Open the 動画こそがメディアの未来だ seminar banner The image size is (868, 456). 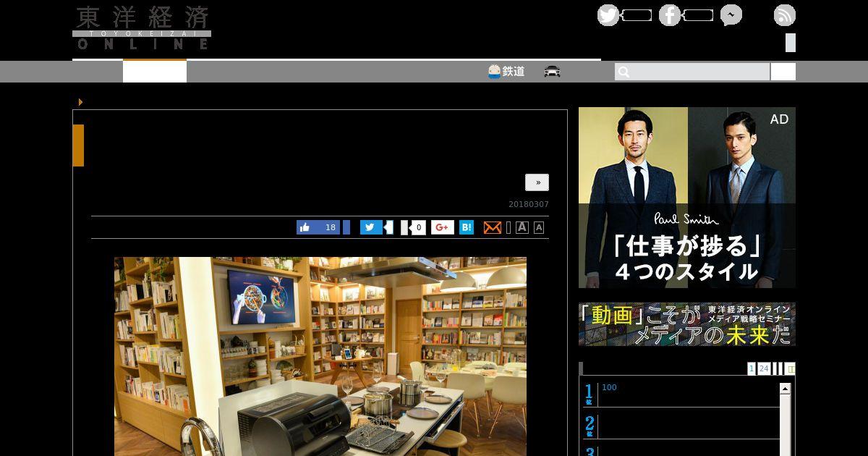click(x=687, y=324)
